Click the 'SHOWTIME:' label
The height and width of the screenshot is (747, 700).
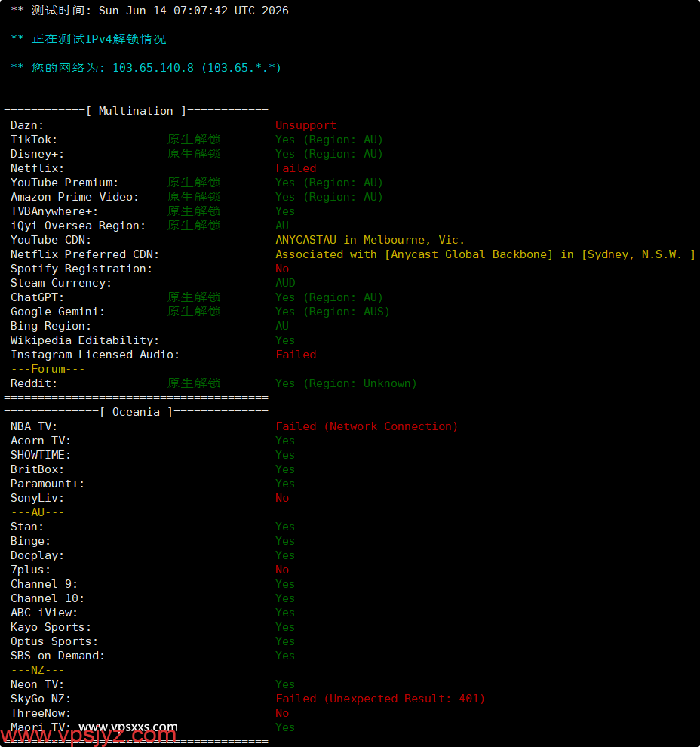[41, 455]
